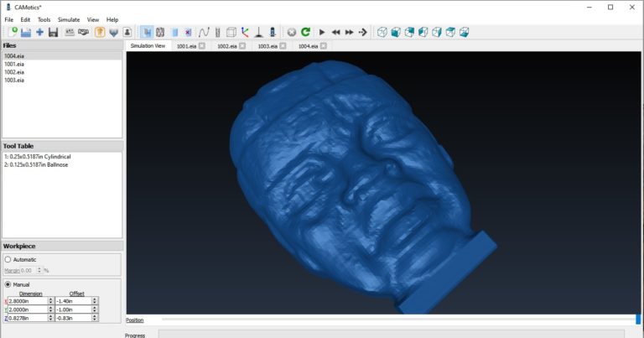644x338 pixels.
Task: Click the X Offset input field
Action: (x=72, y=300)
